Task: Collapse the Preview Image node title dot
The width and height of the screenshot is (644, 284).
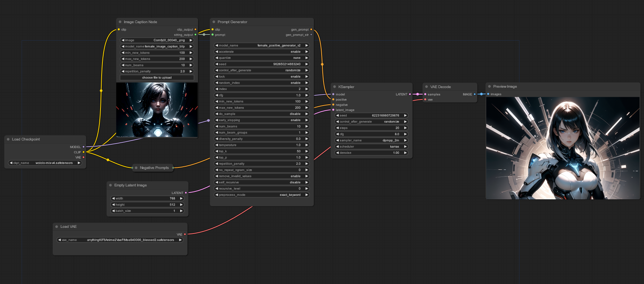Action: tap(490, 87)
